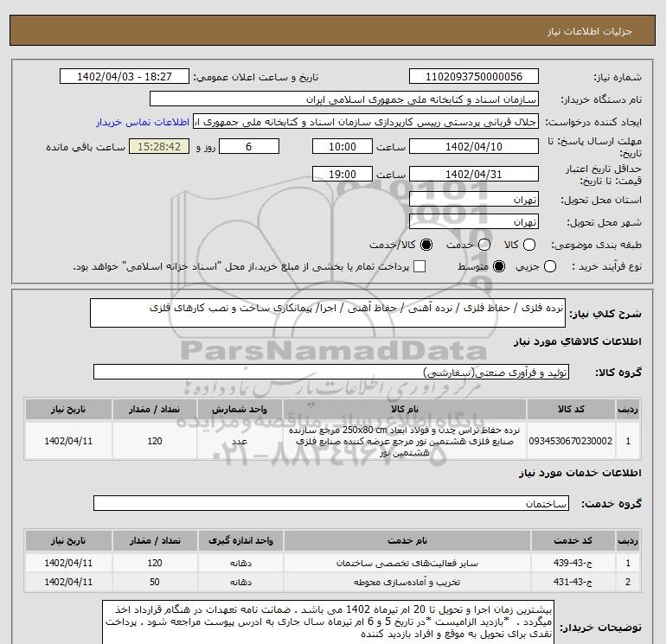Image resolution: width=666 pixels, height=644 pixels.
Task: Click the goods table نام کالا column header
Action: click(x=405, y=409)
